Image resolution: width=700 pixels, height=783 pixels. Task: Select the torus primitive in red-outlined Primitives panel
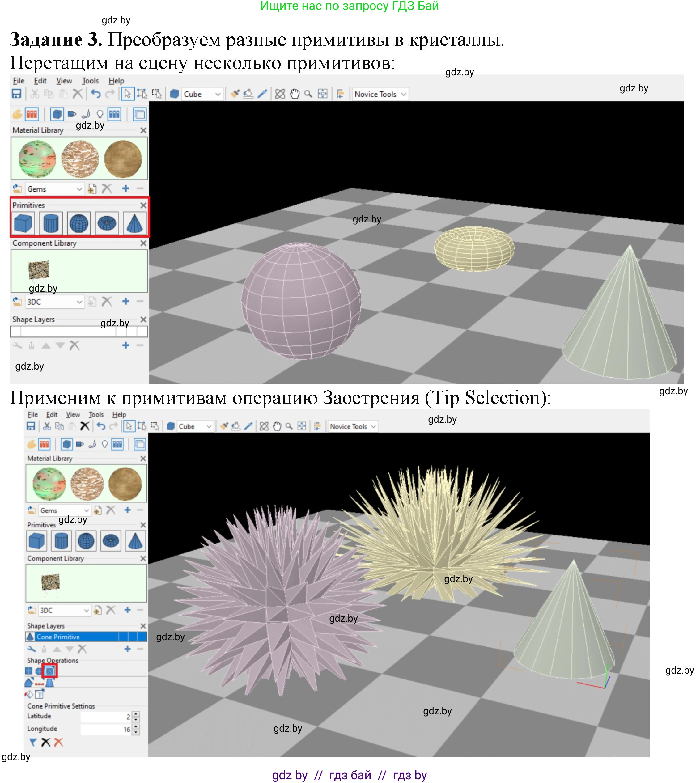(107, 223)
